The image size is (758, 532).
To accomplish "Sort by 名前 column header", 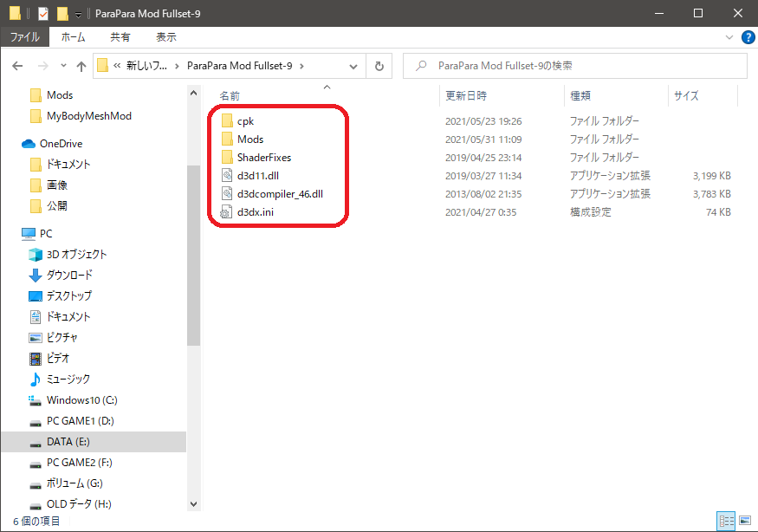I will point(230,96).
